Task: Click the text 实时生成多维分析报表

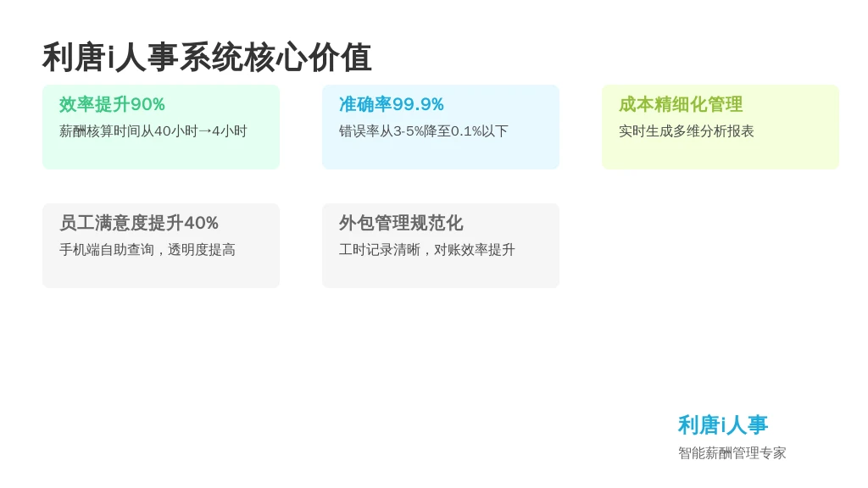Action: point(686,131)
